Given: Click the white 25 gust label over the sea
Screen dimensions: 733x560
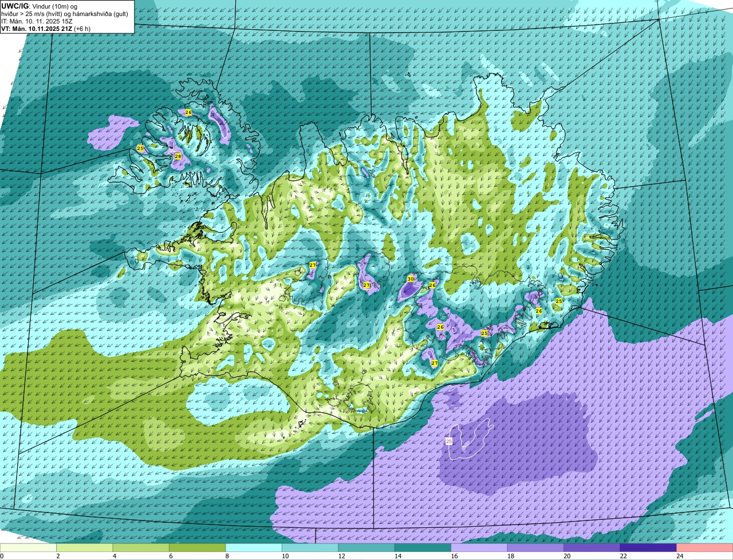Looking at the screenshot, I should (448, 441).
